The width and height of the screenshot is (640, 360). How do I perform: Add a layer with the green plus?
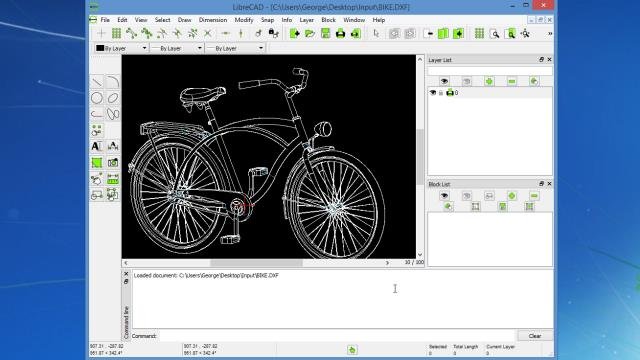pyautogui.click(x=489, y=81)
